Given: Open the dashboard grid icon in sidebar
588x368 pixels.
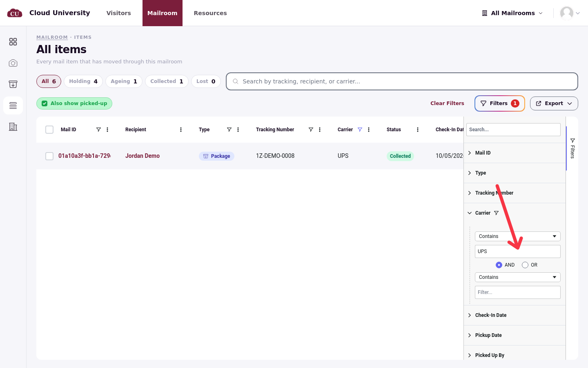Looking at the screenshot, I should tap(13, 42).
